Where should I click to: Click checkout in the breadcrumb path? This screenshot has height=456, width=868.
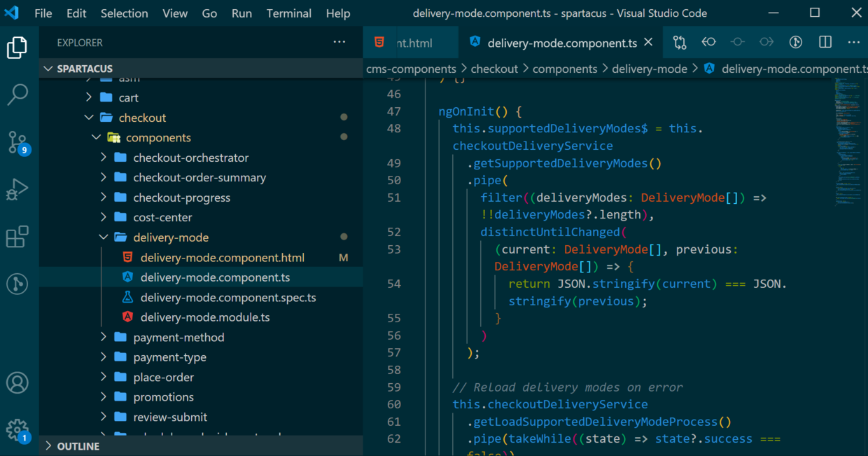(x=495, y=69)
